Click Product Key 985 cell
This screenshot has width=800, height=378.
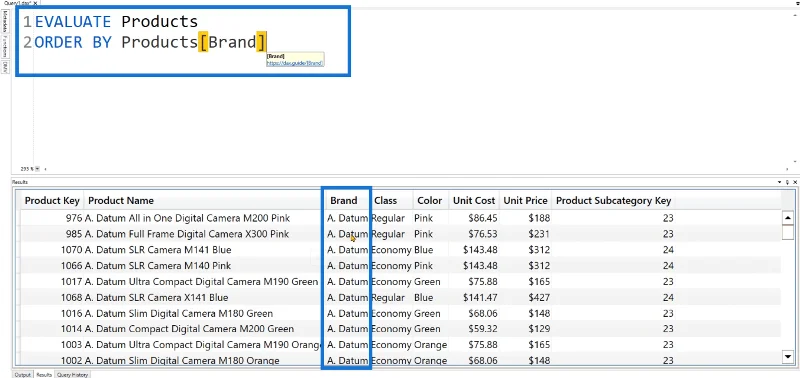click(52, 234)
